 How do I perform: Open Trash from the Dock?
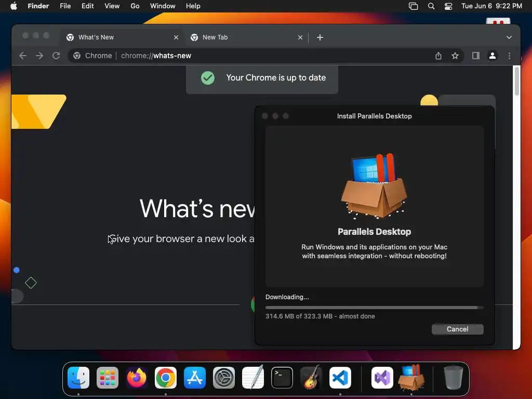click(453, 378)
